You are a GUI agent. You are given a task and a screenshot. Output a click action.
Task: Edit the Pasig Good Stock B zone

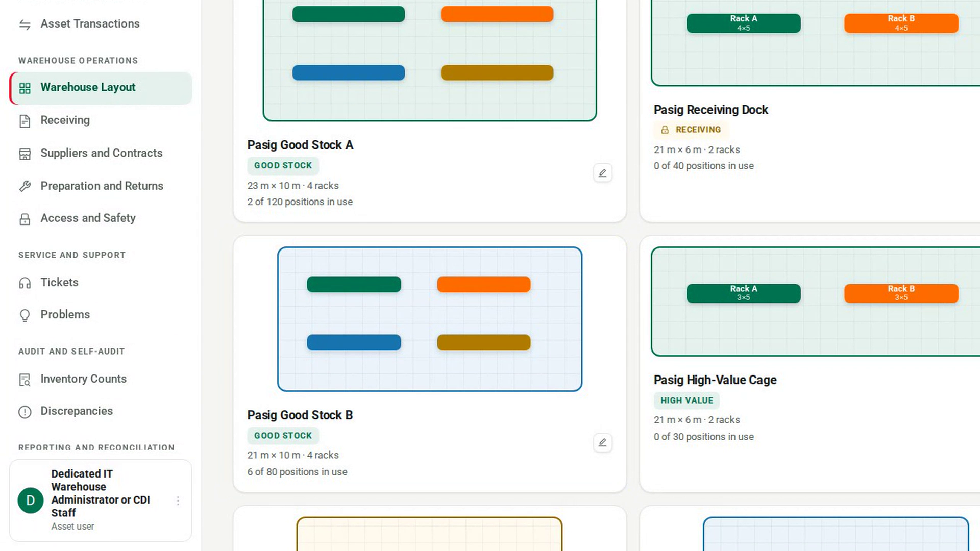603,443
